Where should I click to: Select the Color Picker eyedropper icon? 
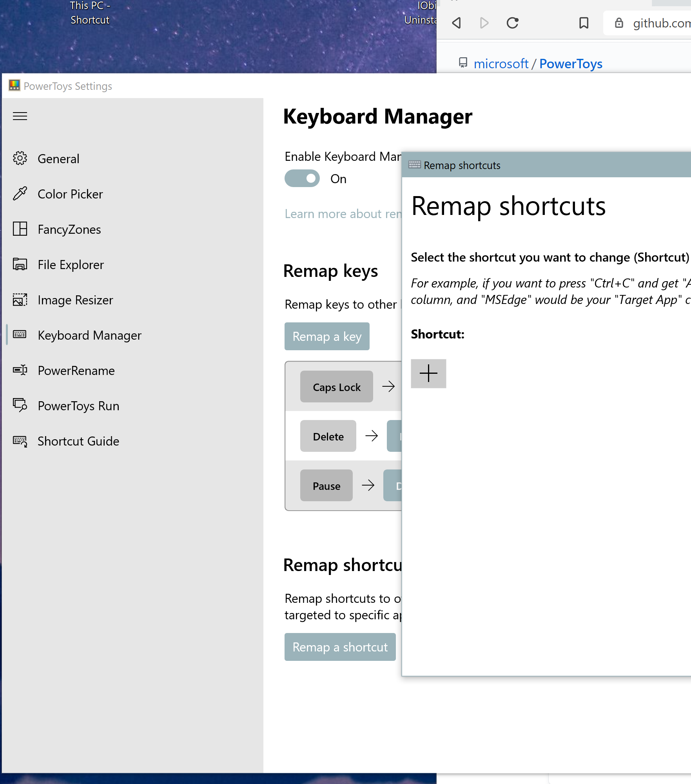click(x=20, y=194)
